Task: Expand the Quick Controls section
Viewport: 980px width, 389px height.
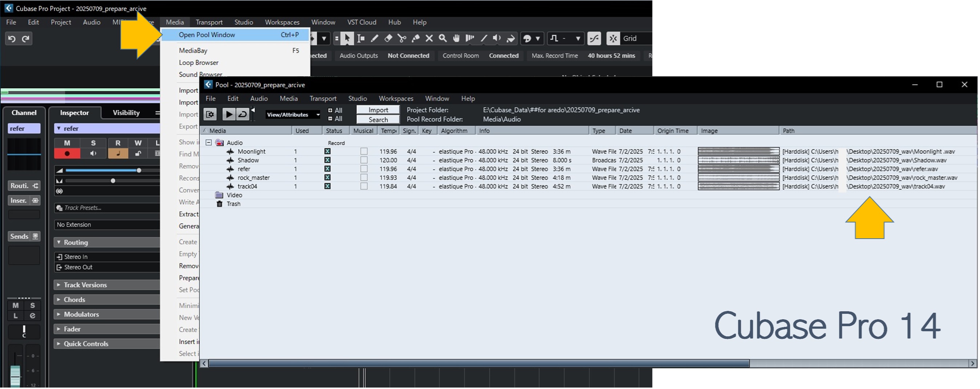Action: (59, 344)
